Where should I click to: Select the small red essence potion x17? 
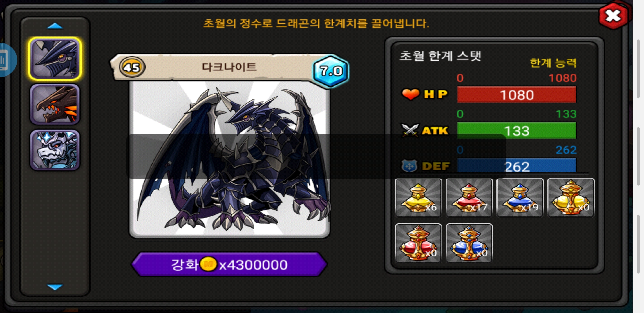(x=469, y=198)
